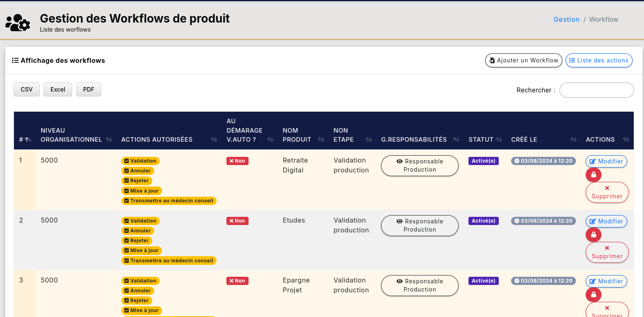Click Ajouter un Workflow button
This screenshot has width=644, height=317.
click(x=523, y=60)
